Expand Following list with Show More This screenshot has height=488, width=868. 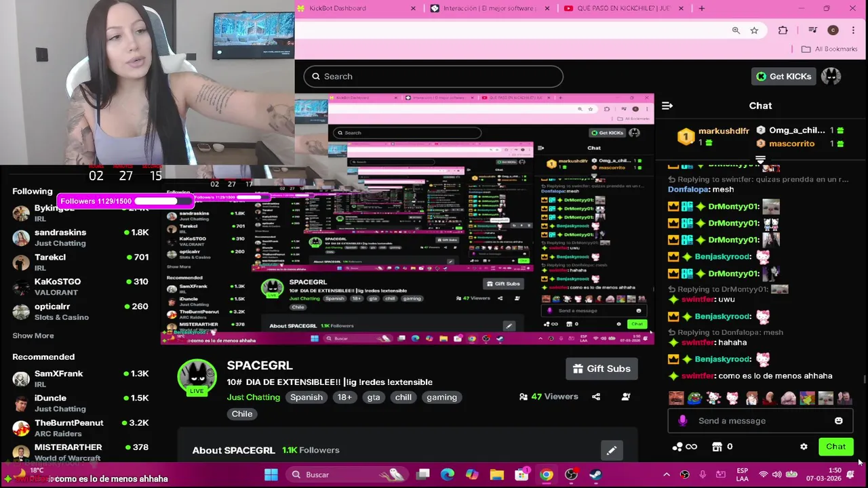pos(33,335)
